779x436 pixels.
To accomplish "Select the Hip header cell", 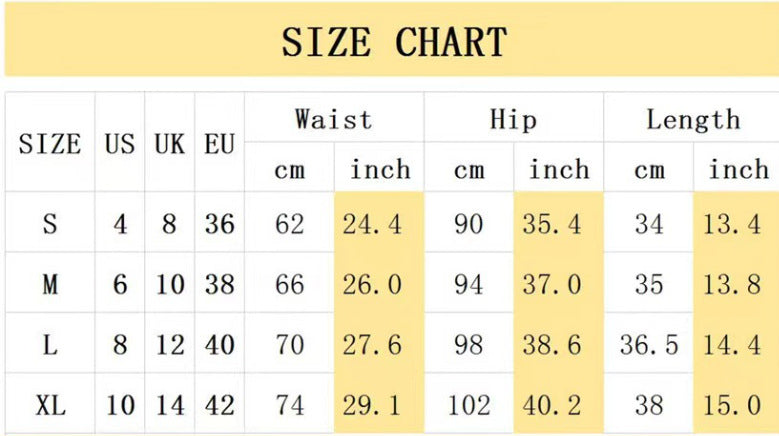I will [513, 120].
